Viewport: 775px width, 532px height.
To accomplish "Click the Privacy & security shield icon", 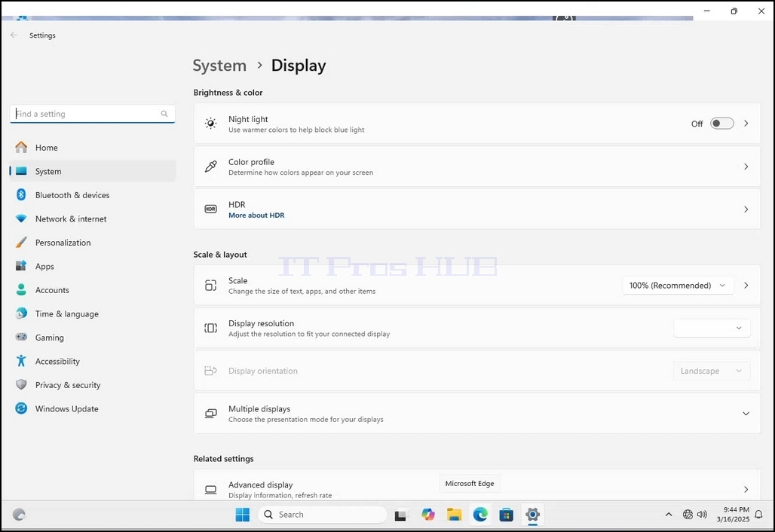I will (21, 385).
